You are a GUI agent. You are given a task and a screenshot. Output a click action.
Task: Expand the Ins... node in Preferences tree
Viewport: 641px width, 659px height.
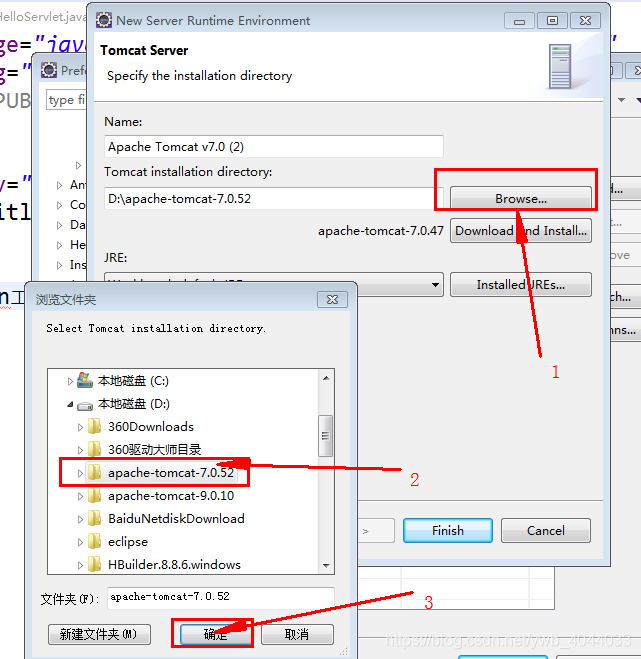[59, 265]
